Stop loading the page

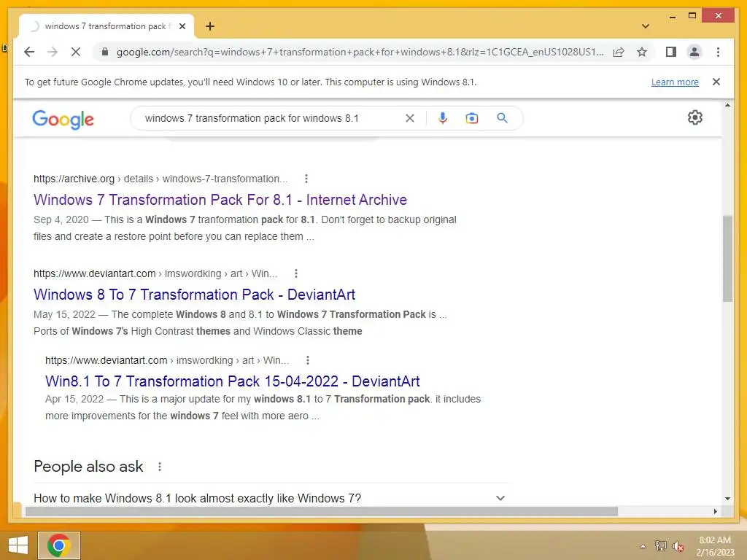point(76,52)
